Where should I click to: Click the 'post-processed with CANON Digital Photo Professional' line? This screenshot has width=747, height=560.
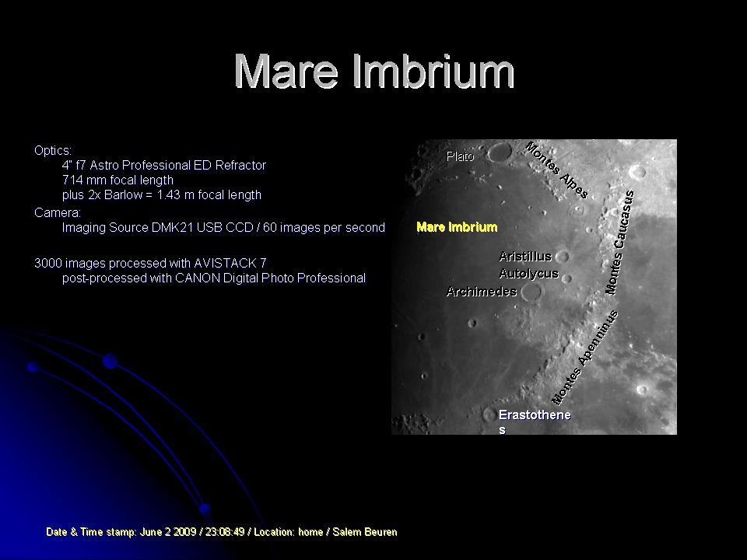click(213, 278)
